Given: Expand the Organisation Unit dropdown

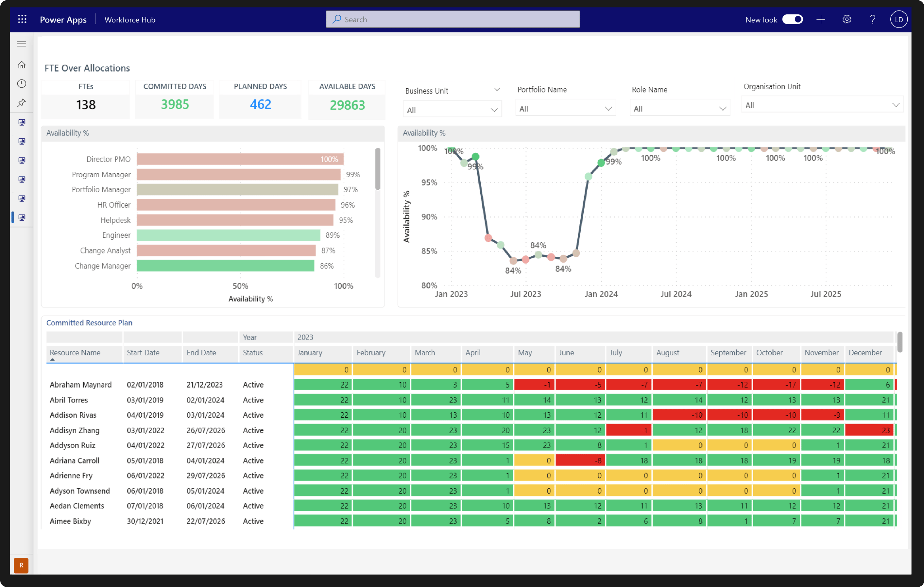Looking at the screenshot, I should point(822,105).
